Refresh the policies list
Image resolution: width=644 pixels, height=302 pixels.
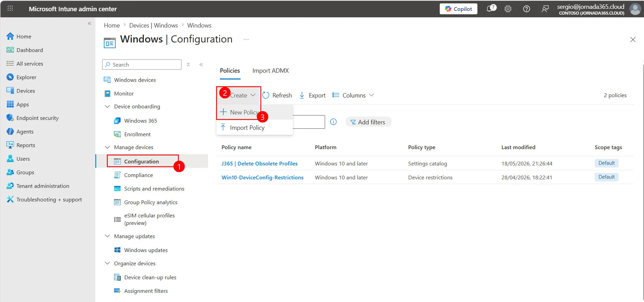point(277,95)
